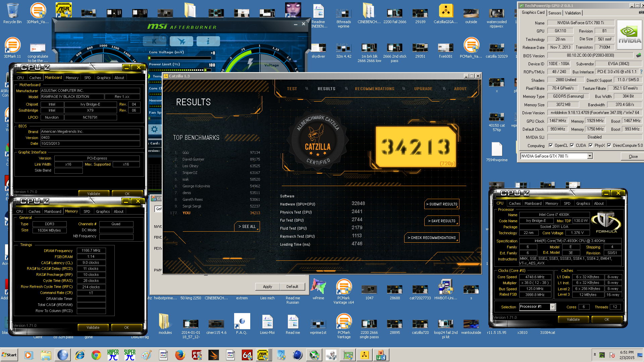Viewport: 644px width, 362px height.
Task: Open Windows Explorer folder icon in taskbar
Action: (x=46, y=355)
